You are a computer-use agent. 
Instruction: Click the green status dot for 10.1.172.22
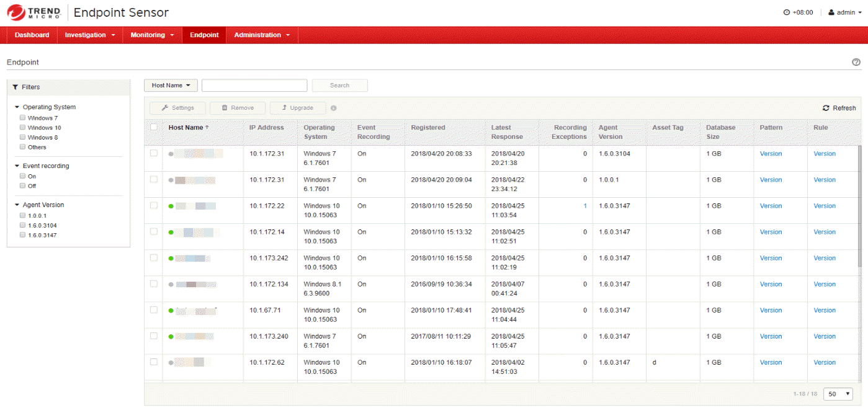[x=171, y=206]
